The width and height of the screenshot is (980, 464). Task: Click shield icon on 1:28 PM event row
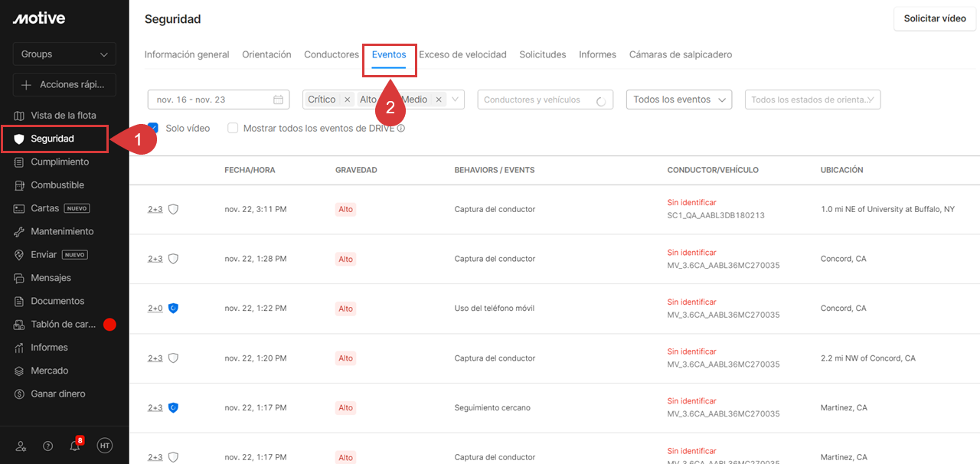click(x=173, y=259)
